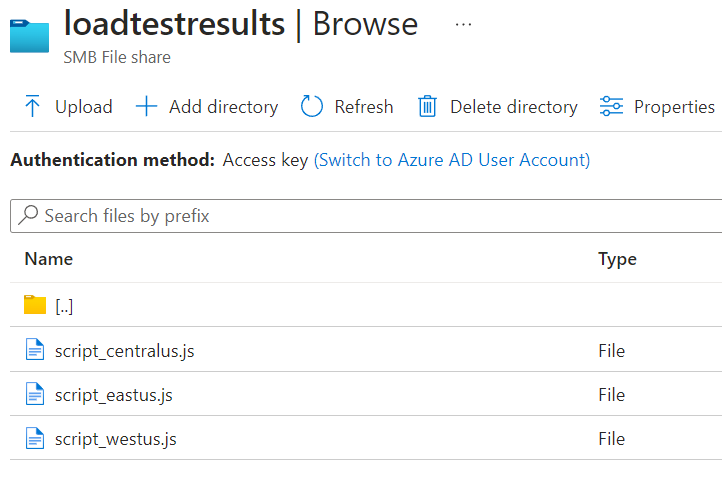
Task: Click the circular refresh icon
Action: tap(312, 106)
